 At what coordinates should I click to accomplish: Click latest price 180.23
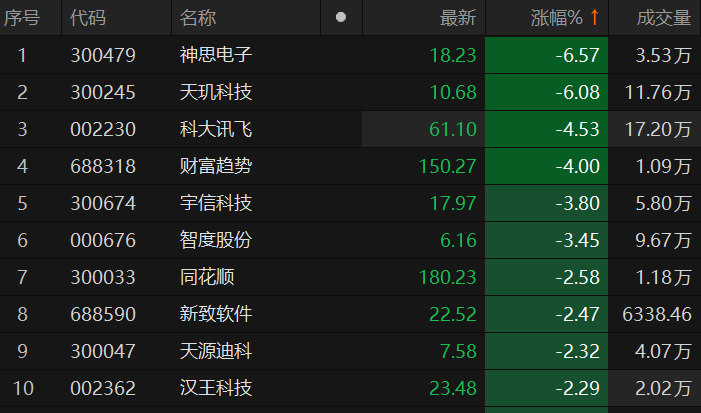pos(448,278)
